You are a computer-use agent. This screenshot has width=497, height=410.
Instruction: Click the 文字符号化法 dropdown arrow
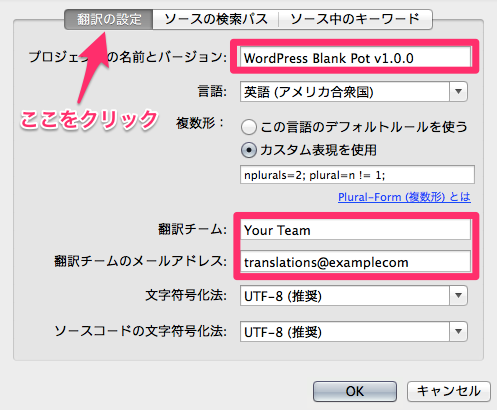(458, 296)
